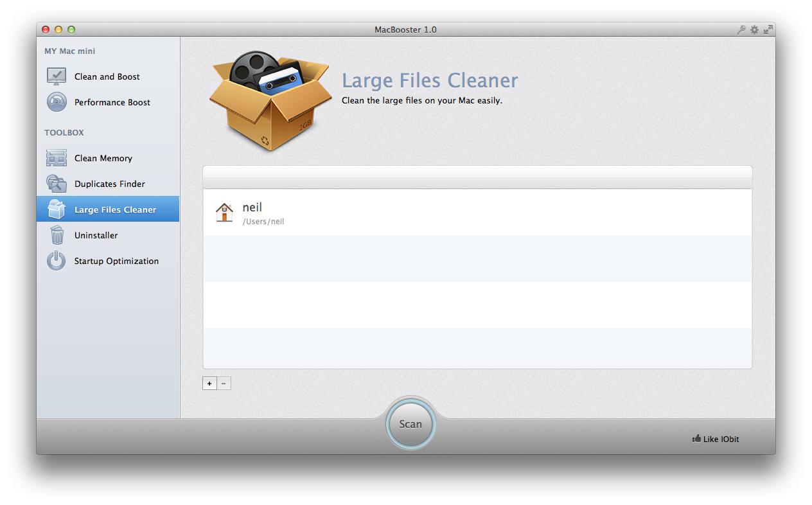Open the Performance Boost section
812x505 pixels.
tap(108, 102)
